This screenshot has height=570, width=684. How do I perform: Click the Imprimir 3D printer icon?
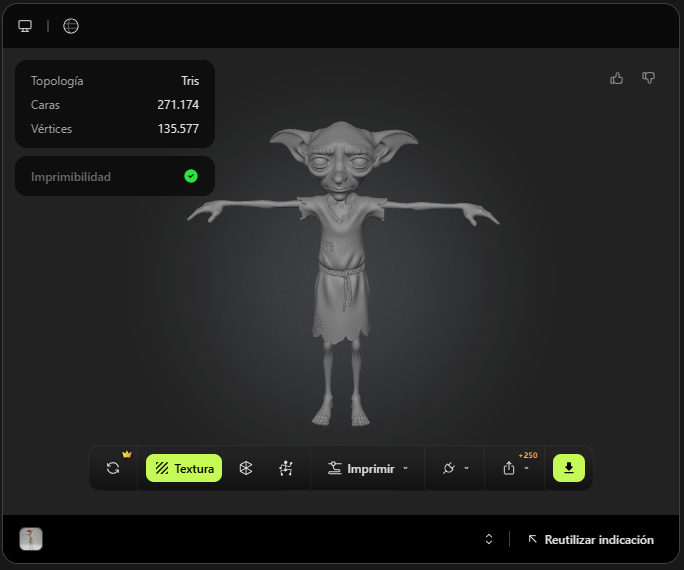coord(335,468)
